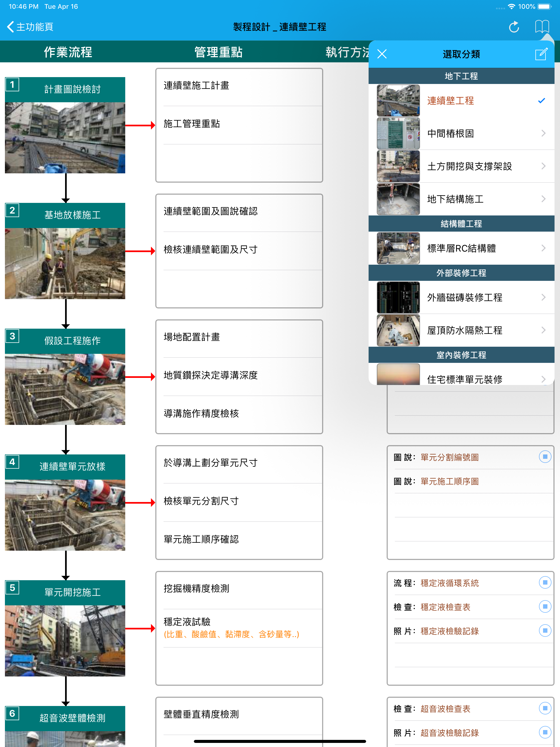The image size is (560, 747).
Task: Open 屋頂防水隔熱工程 category
Action: point(461,330)
